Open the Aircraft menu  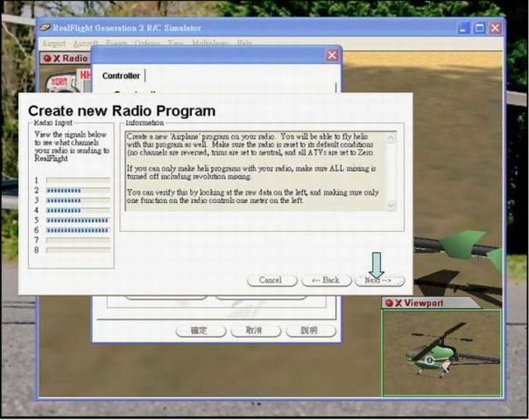coord(86,44)
